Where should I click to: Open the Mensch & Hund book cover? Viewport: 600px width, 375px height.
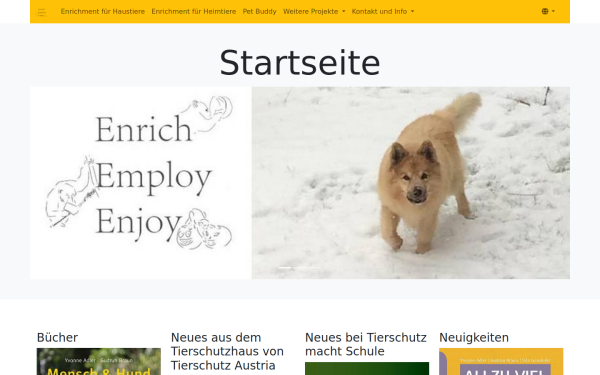click(x=99, y=362)
